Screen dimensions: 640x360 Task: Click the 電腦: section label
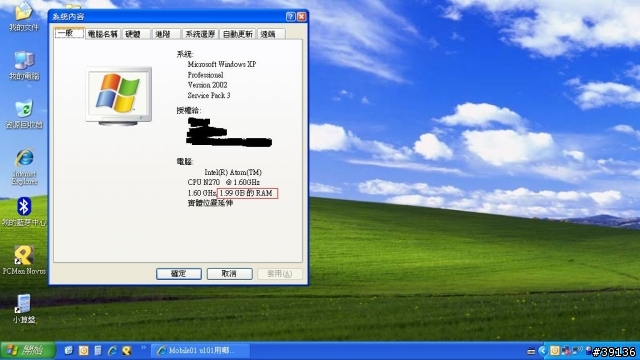185,162
